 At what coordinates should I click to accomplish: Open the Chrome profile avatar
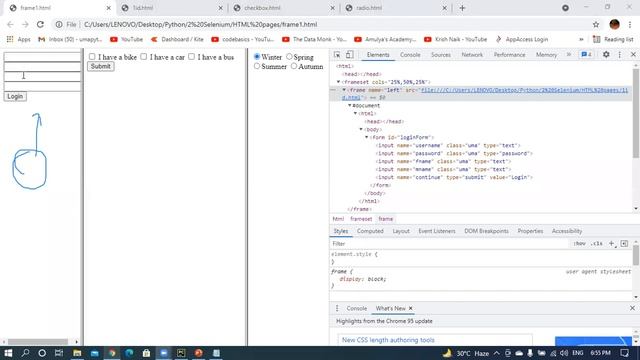pos(614,24)
